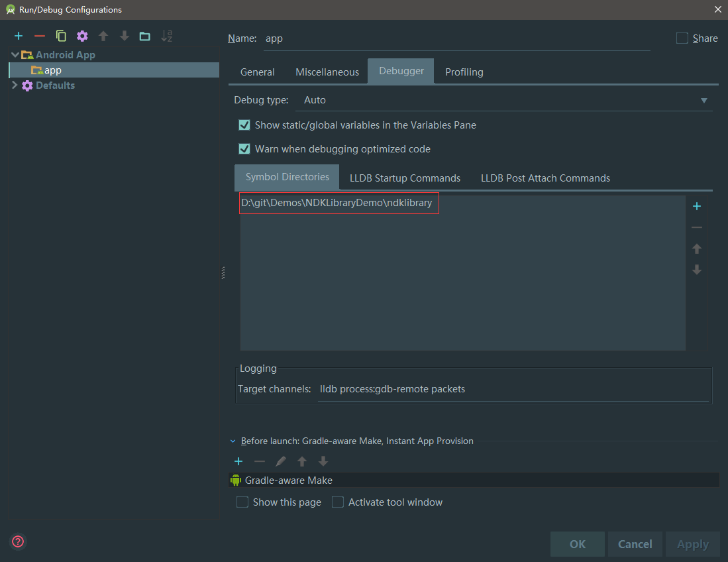Image resolution: width=728 pixels, height=562 pixels.
Task: Open LLDB Startup Commands tab
Action: pyautogui.click(x=405, y=178)
